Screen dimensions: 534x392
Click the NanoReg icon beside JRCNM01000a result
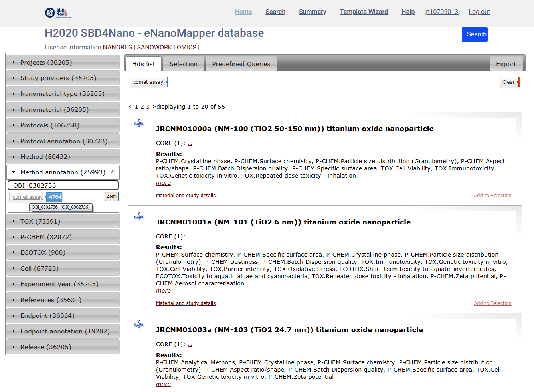[139, 123]
